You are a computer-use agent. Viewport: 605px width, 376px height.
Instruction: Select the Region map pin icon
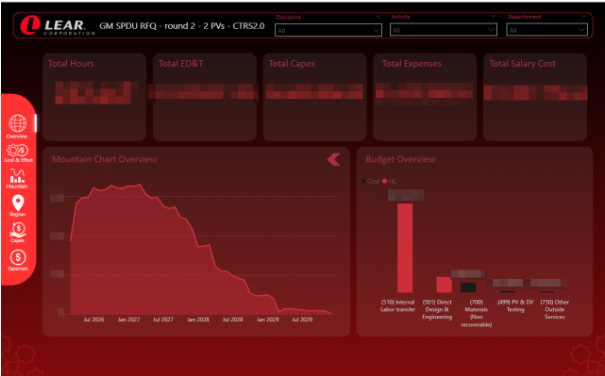[x=18, y=203]
